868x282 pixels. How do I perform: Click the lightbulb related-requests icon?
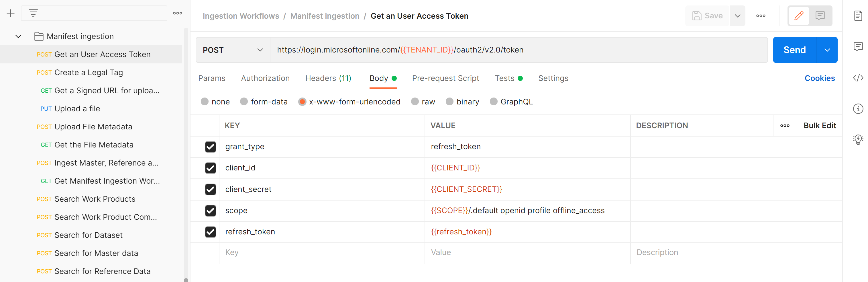coord(858,140)
